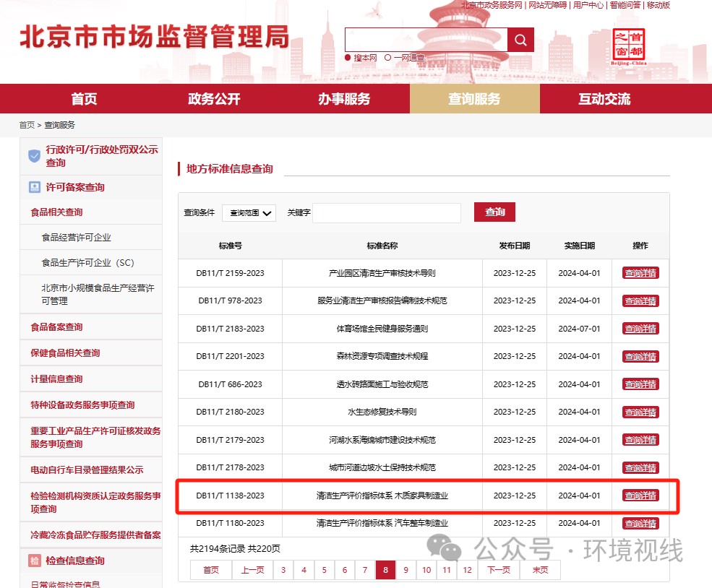Screen dimensions: 712x588
Task: Open 重要工业产品生产许可证核发政务服务事项查询 sidebar item
Action: click(95, 437)
